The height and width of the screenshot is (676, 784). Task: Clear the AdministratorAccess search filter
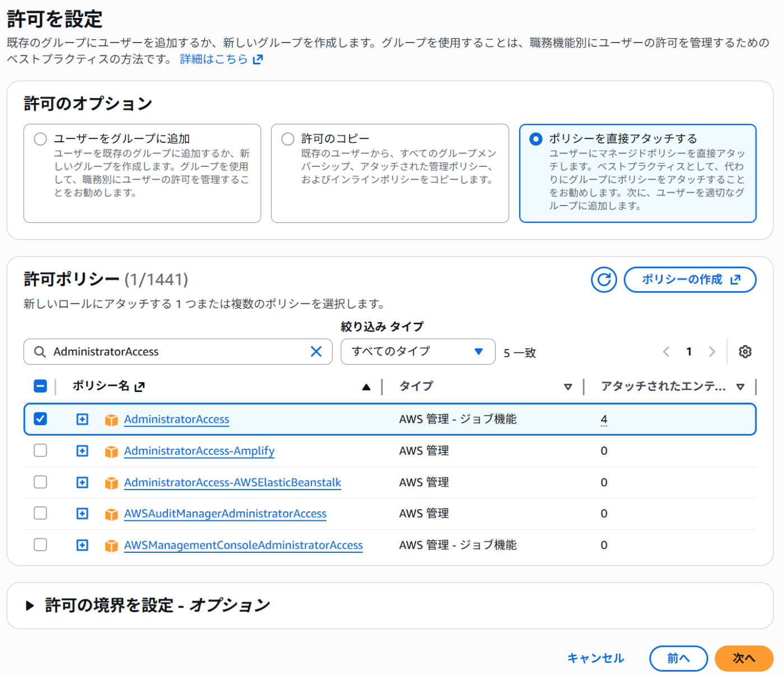316,351
